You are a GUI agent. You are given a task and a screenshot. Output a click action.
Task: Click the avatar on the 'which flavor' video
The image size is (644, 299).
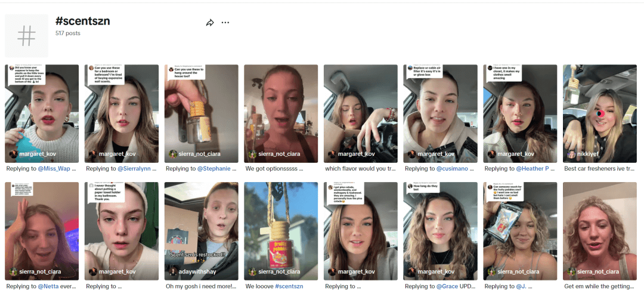pos(332,154)
